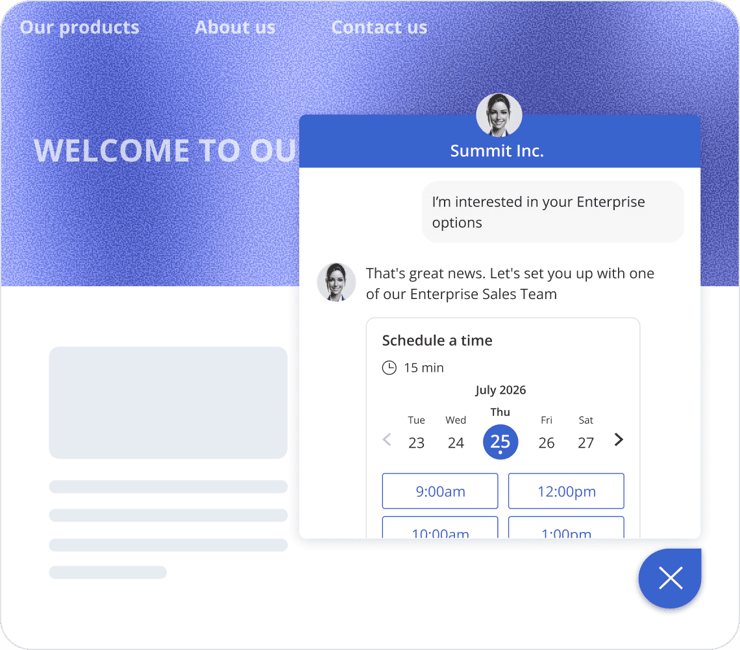Click the July 2026 month label
Viewport: 740px width, 650px height.
click(x=500, y=390)
